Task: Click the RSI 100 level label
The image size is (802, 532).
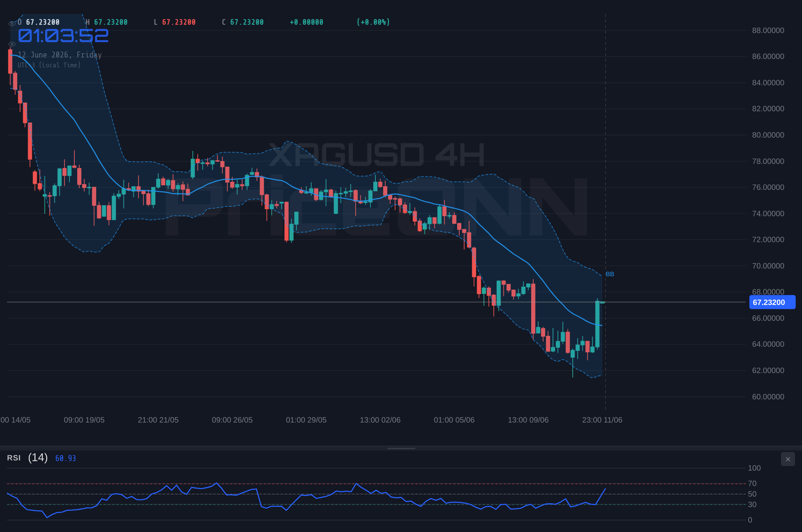Action: coord(754,468)
